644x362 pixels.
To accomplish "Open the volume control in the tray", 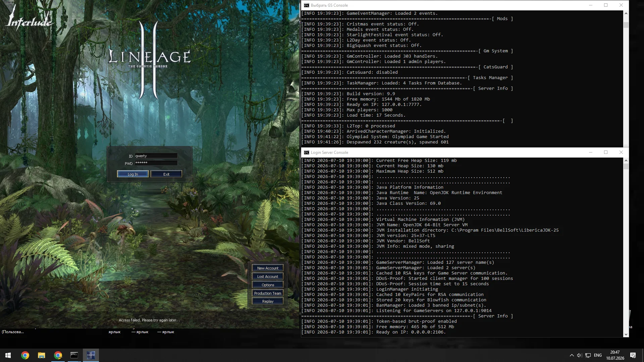I will coord(580,355).
